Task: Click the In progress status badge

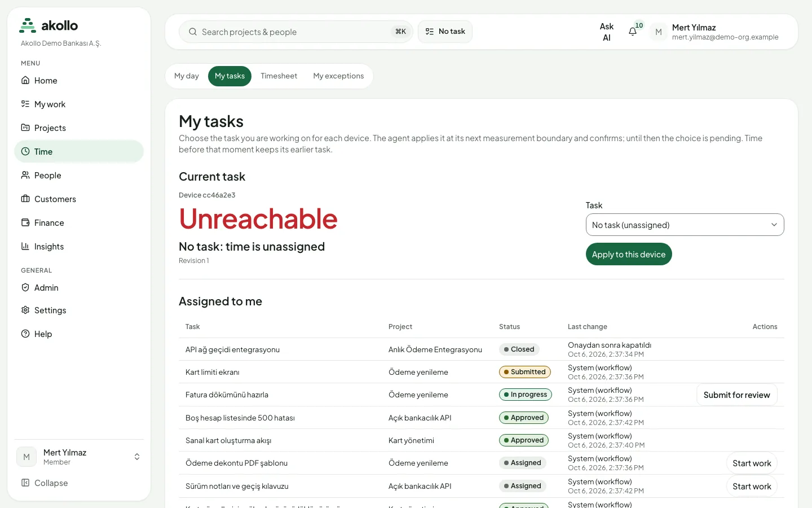Action: tap(526, 395)
